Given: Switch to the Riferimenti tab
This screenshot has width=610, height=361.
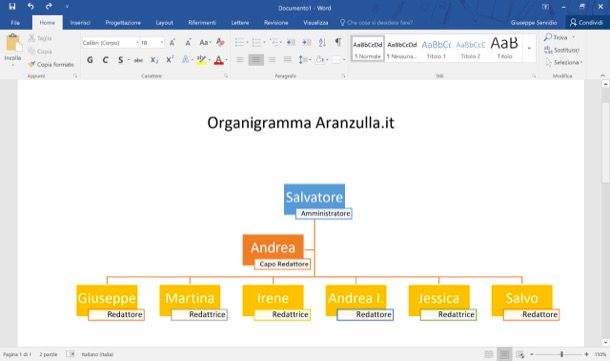Looking at the screenshot, I should point(202,23).
